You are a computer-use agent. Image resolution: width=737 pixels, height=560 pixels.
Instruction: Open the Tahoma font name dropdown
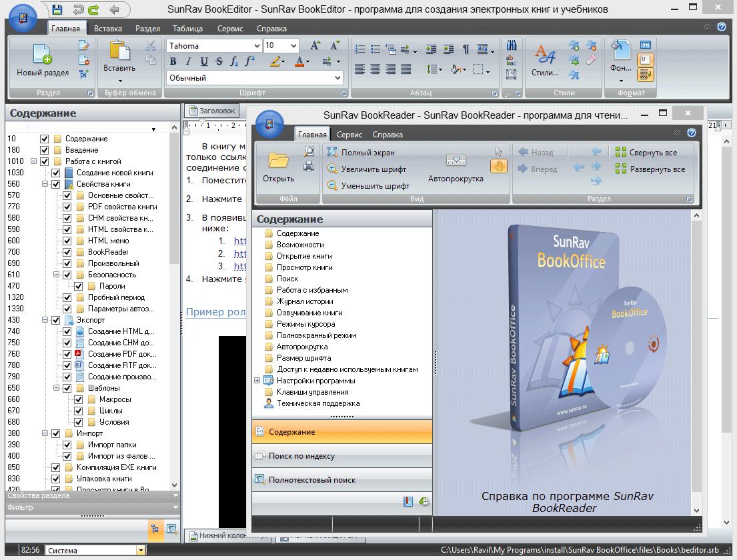tap(257, 45)
